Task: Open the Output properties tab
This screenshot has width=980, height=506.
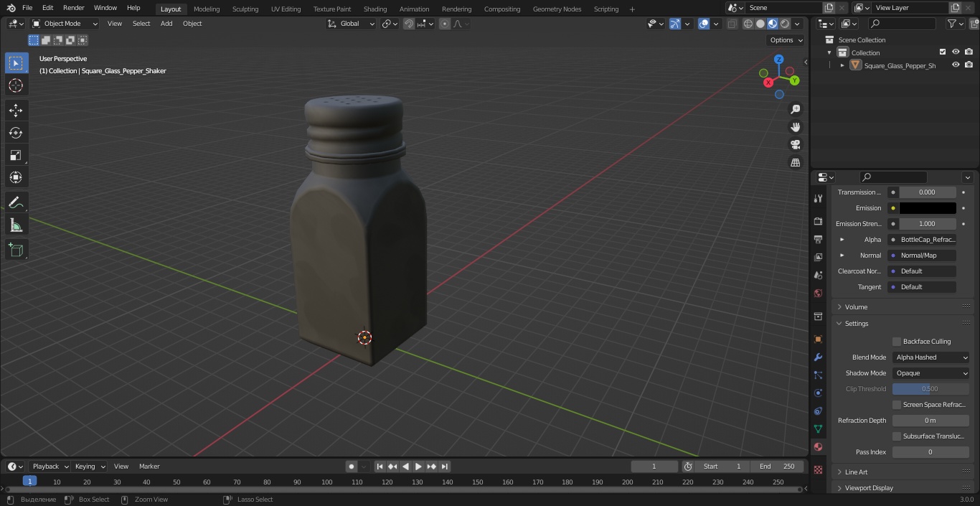Action: [818, 239]
